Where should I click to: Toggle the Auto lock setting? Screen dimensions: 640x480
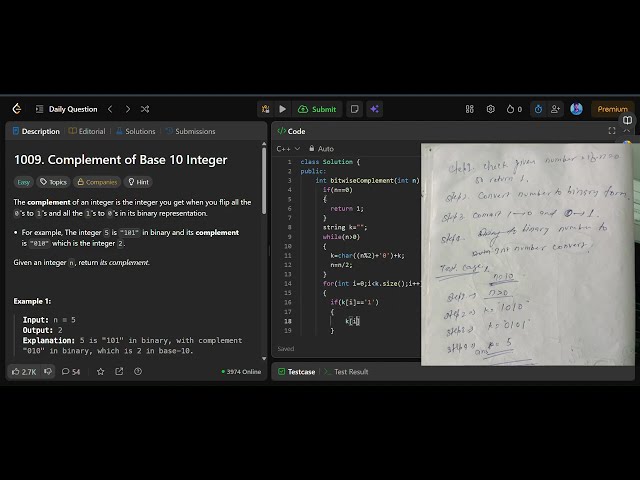pos(321,149)
